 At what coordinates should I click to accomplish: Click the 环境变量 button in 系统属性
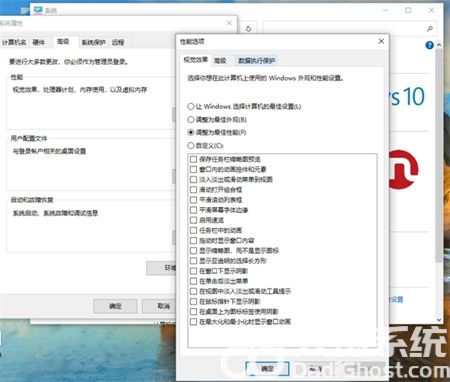[x=161, y=268]
